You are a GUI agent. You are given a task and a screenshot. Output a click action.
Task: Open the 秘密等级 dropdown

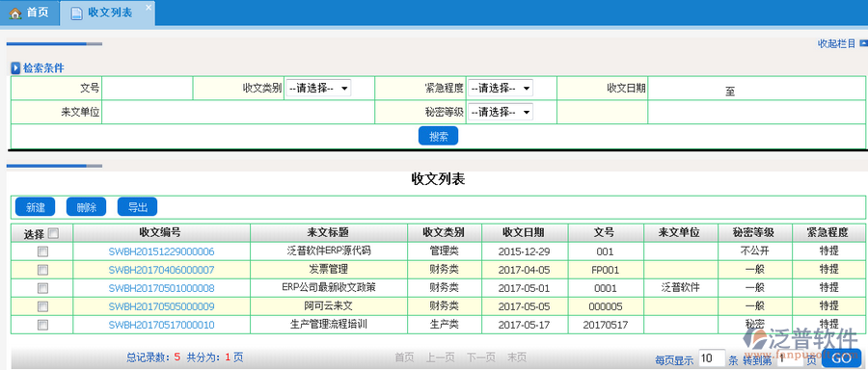tap(501, 112)
